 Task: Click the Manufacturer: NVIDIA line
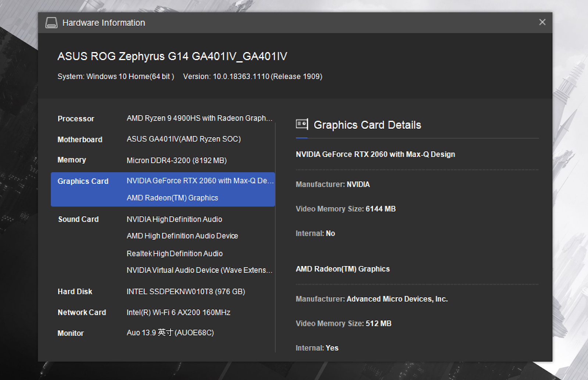pos(333,184)
